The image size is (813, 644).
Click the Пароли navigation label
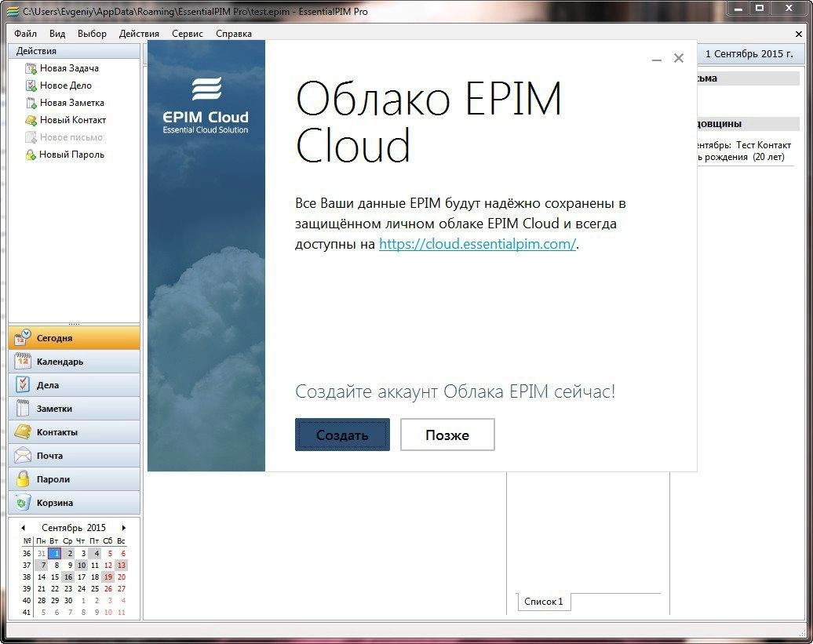click(x=53, y=479)
